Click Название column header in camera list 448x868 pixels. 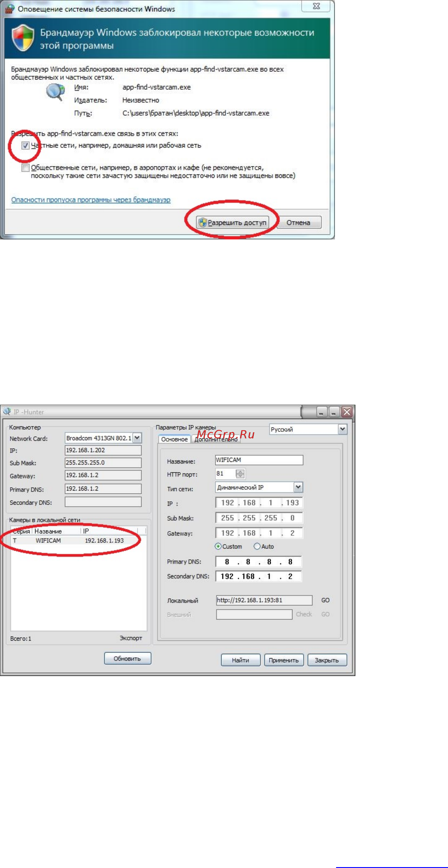coord(57,531)
